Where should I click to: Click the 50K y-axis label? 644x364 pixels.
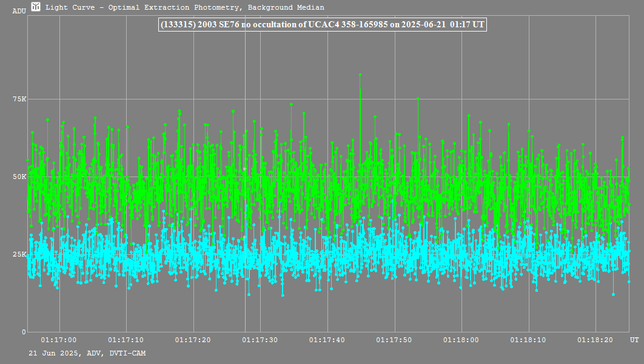tap(19, 177)
